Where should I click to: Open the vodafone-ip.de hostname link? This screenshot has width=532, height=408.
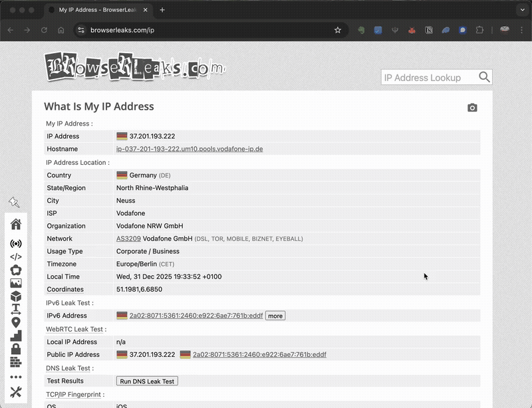pyautogui.click(x=190, y=149)
